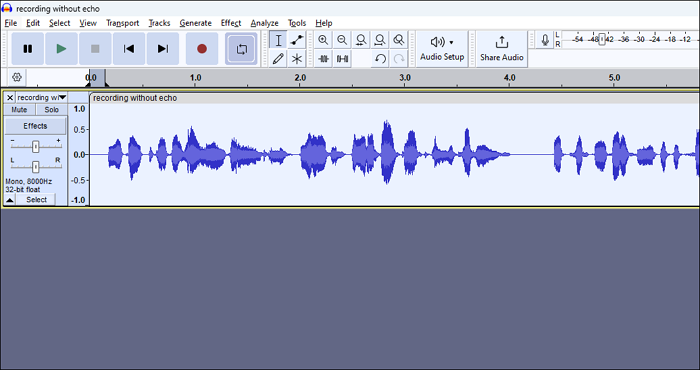
Task: Mute the recording track
Action: click(x=19, y=110)
